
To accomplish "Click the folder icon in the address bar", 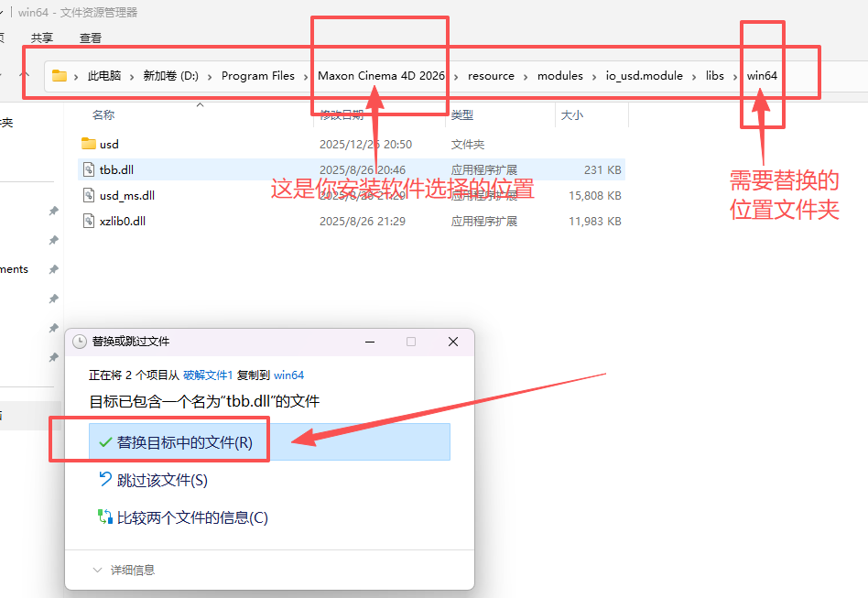I will tap(60, 76).
